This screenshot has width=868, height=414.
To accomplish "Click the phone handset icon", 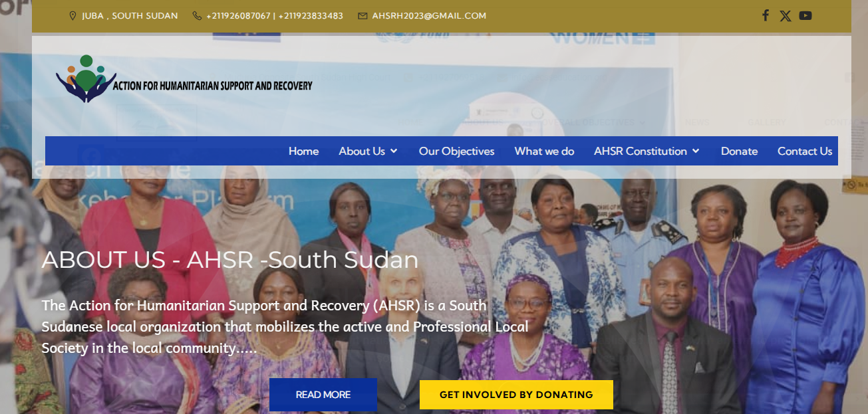I will [197, 15].
